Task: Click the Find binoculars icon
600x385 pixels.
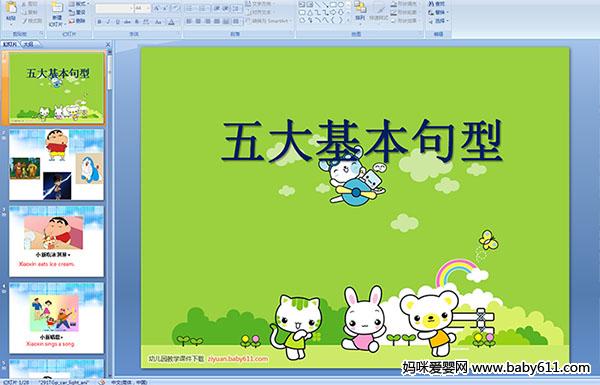Action: [431, 4]
